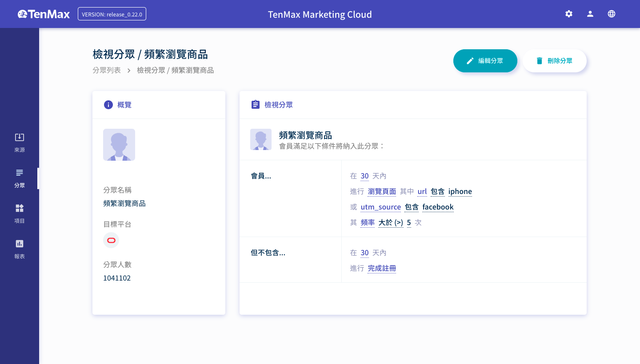The height and width of the screenshot is (364, 640).
Task: Click the 頻率 condition value
Action: tap(368, 222)
